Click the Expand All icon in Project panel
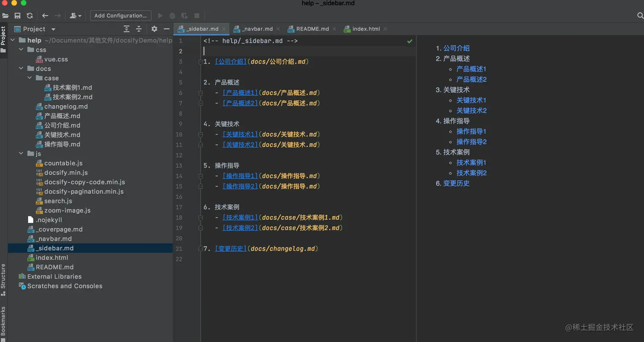Viewport: 644px width, 342px height. (126, 29)
